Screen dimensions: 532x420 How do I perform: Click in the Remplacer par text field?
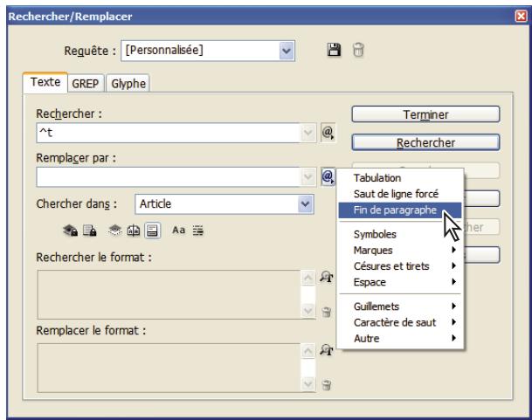coord(169,176)
